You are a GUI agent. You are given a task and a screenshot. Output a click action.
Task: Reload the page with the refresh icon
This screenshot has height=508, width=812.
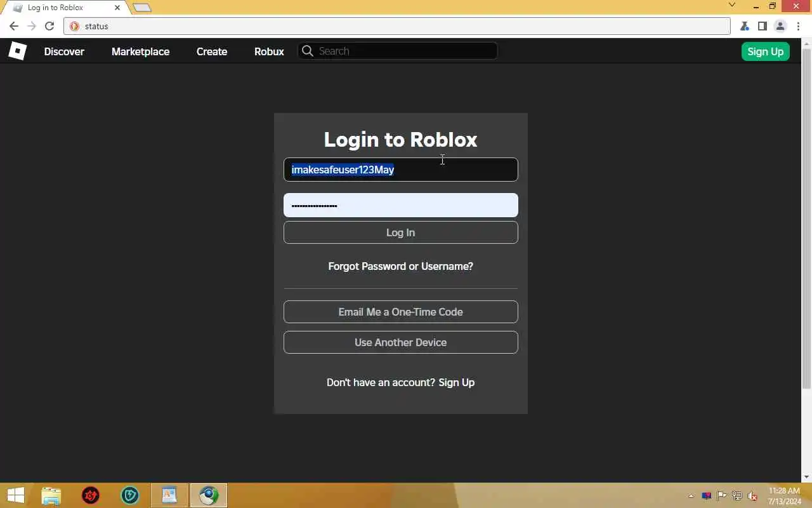pos(49,26)
